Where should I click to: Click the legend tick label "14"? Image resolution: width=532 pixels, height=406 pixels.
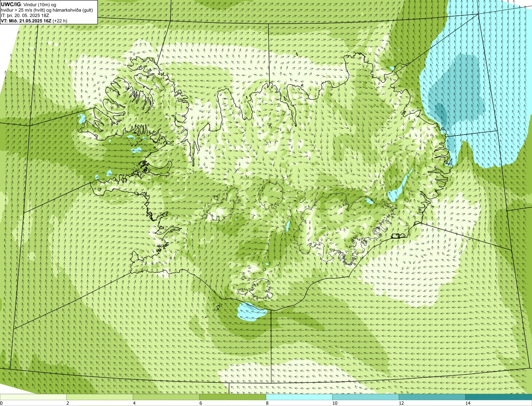(x=468, y=403)
